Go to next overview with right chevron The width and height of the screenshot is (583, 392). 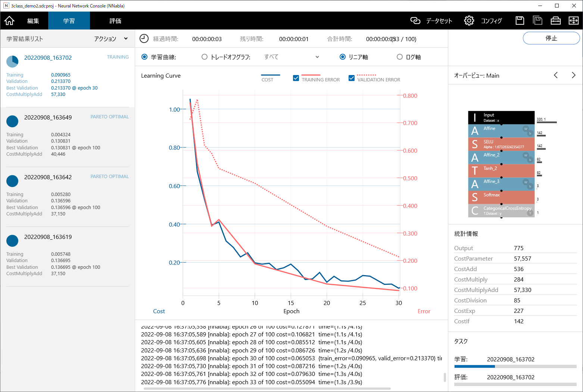tap(573, 75)
